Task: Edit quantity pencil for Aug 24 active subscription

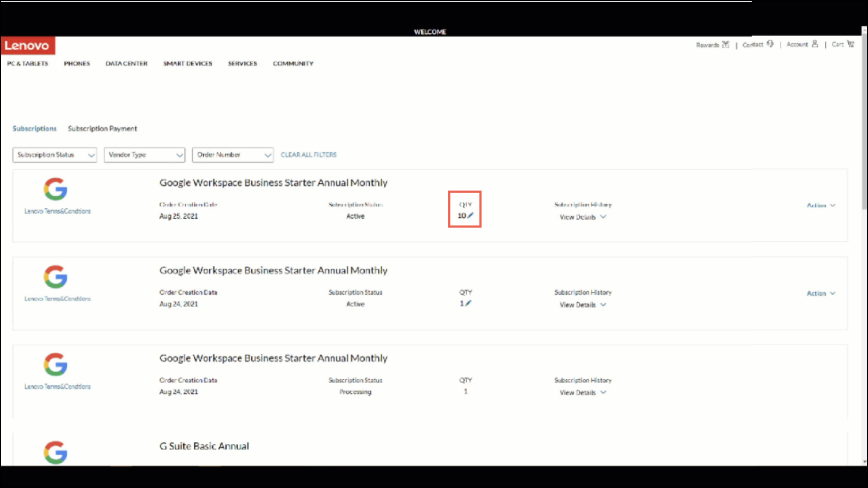Action: tap(468, 303)
